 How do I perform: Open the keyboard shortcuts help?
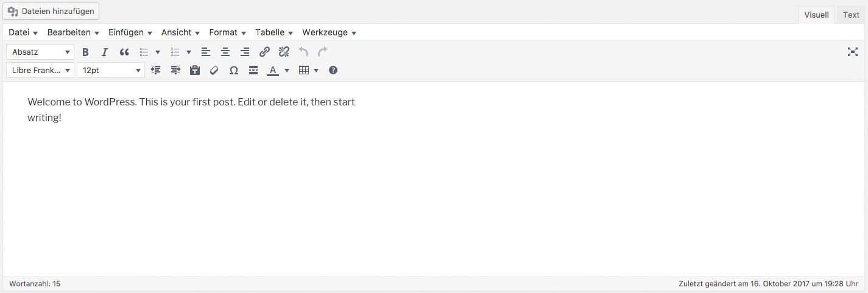click(x=333, y=70)
